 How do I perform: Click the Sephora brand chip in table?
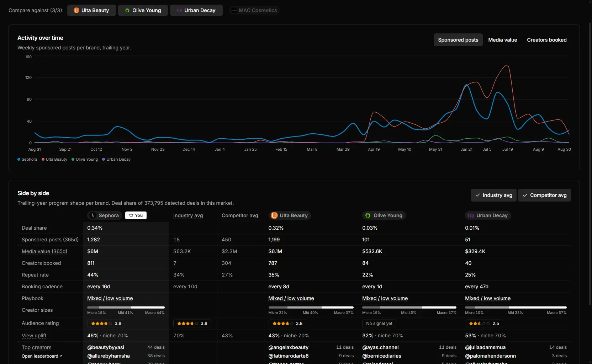pyautogui.click(x=105, y=215)
